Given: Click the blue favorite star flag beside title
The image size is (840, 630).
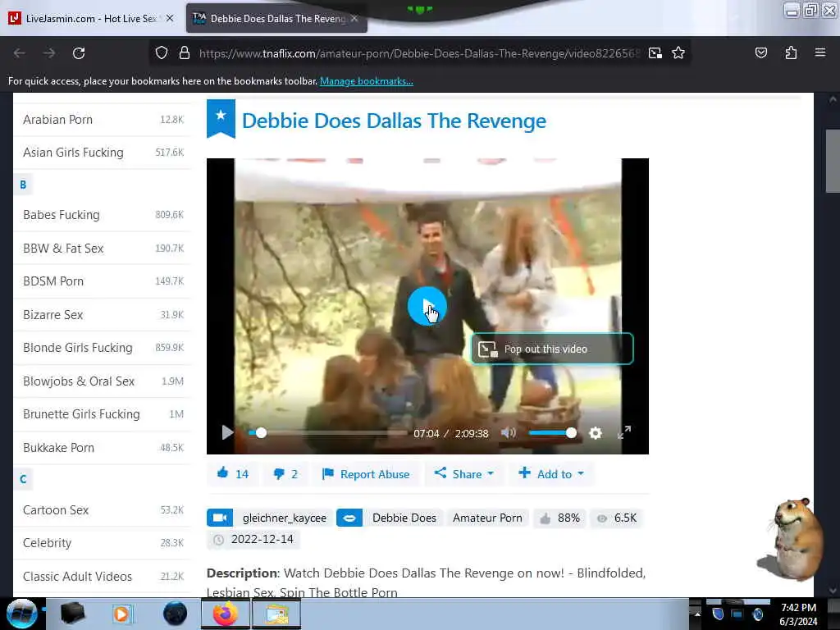Looking at the screenshot, I should click(221, 118).
